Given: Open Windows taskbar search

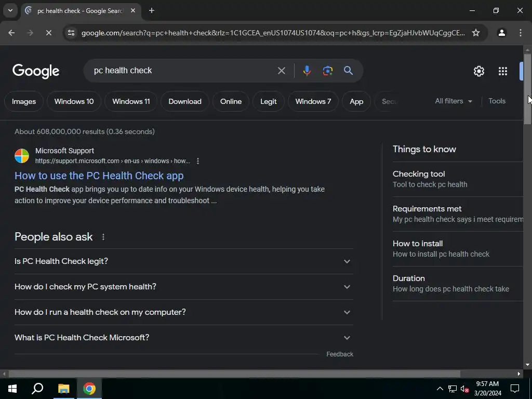Looking at the screenshot, I should point(37,389).
